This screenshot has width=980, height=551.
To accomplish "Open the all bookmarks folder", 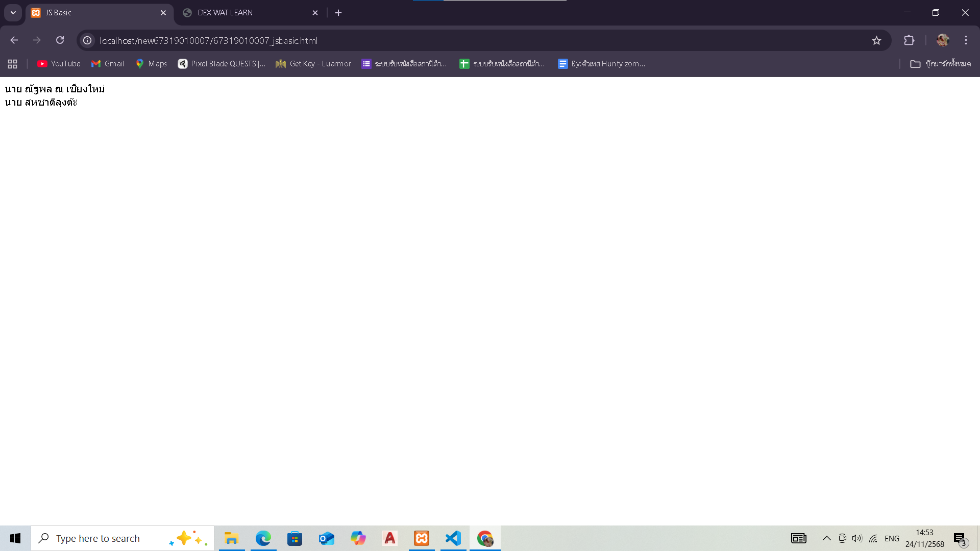I will [x=941, y=64].
